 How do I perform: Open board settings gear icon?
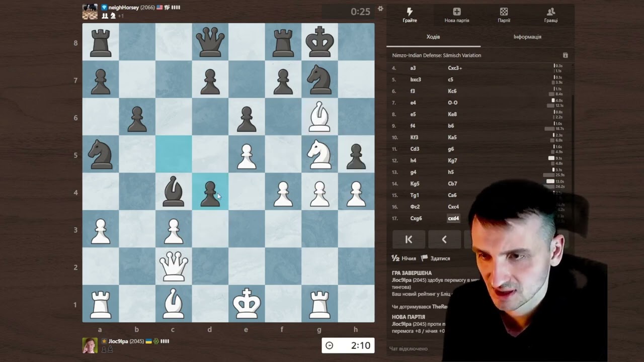tap(380, 9)
